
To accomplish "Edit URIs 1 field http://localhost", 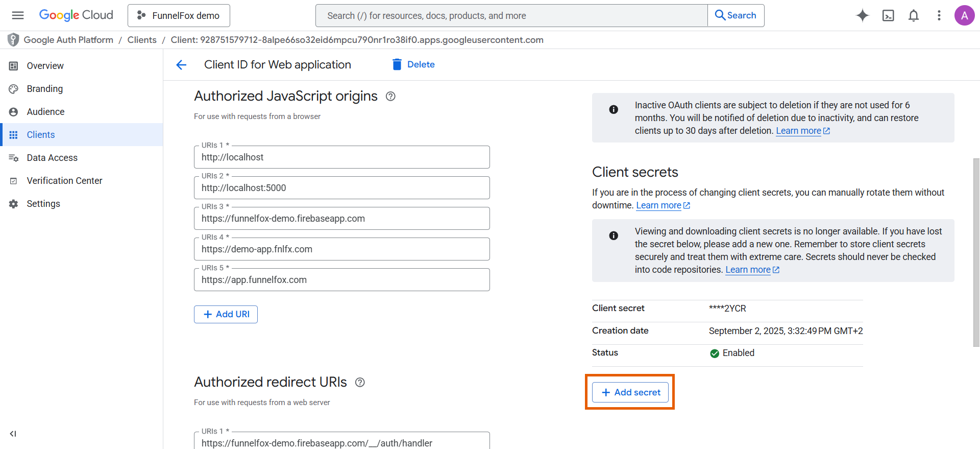I will coord(342,157).
